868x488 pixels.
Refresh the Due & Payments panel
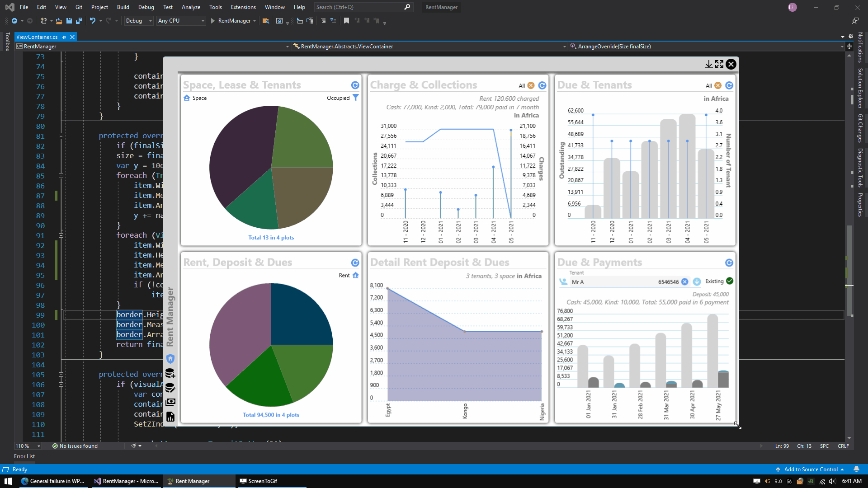pyautogui.click(x=729, y=263)
